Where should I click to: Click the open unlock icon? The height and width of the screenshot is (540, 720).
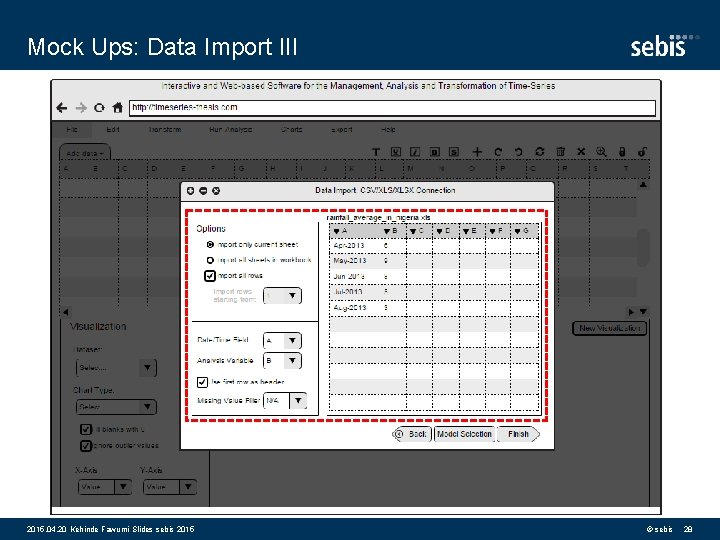pyautogui.click(x=642, y=152)
